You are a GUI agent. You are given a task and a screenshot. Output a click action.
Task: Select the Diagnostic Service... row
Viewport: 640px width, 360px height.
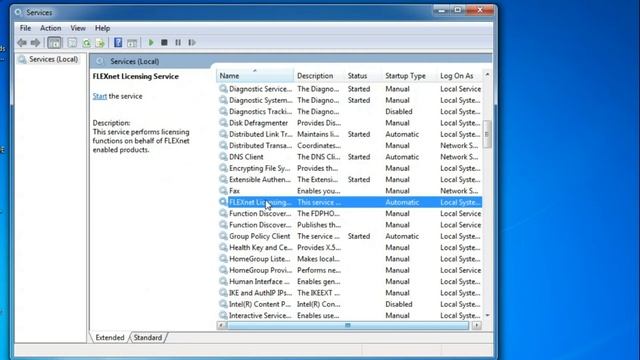coord(350,89)
